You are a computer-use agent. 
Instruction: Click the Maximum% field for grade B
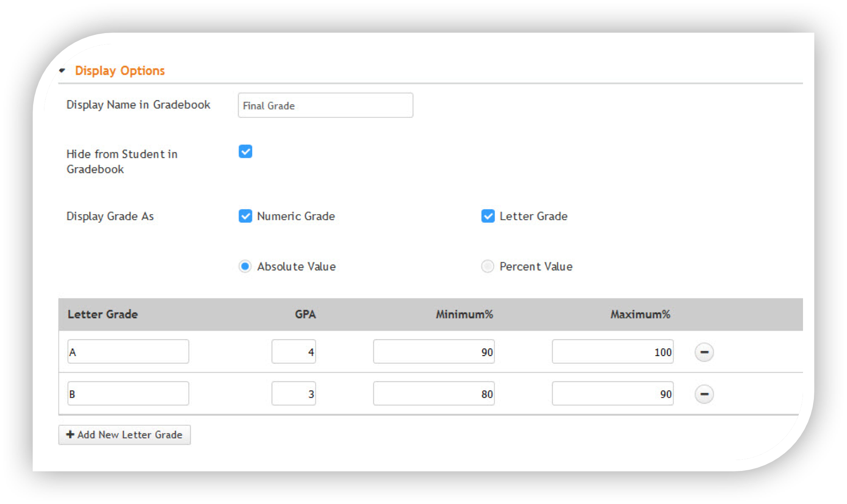point(612,394)
